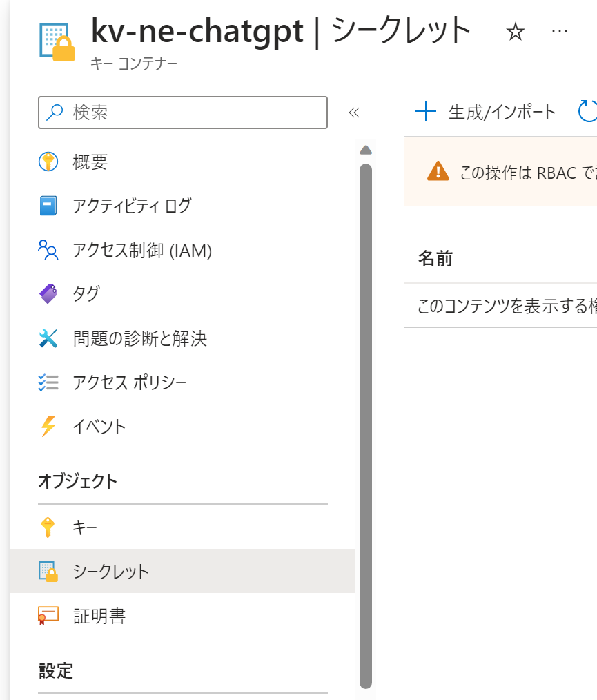This screenshot has height=700, width=597.
Task: Click the sidebar scroll up arrow
Action: [366, 149]
